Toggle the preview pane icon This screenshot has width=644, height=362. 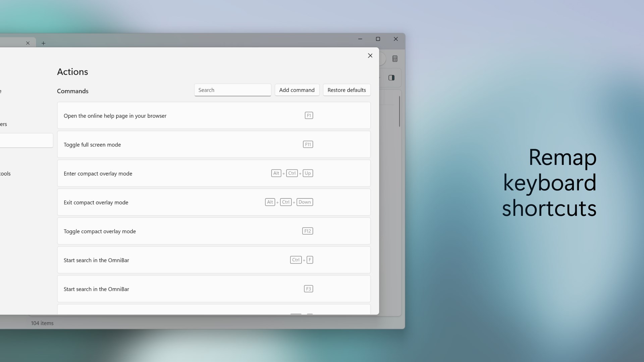[x=392, y=78]
